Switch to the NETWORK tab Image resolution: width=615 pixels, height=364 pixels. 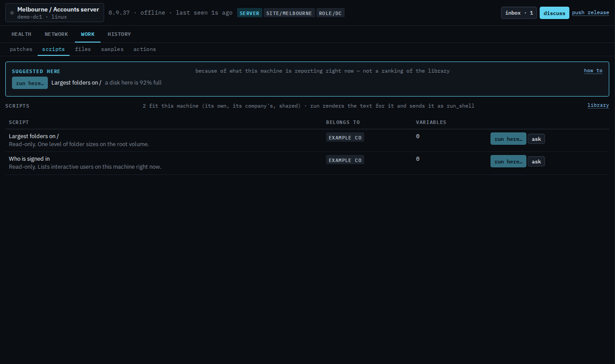click(x=56, y=34)
